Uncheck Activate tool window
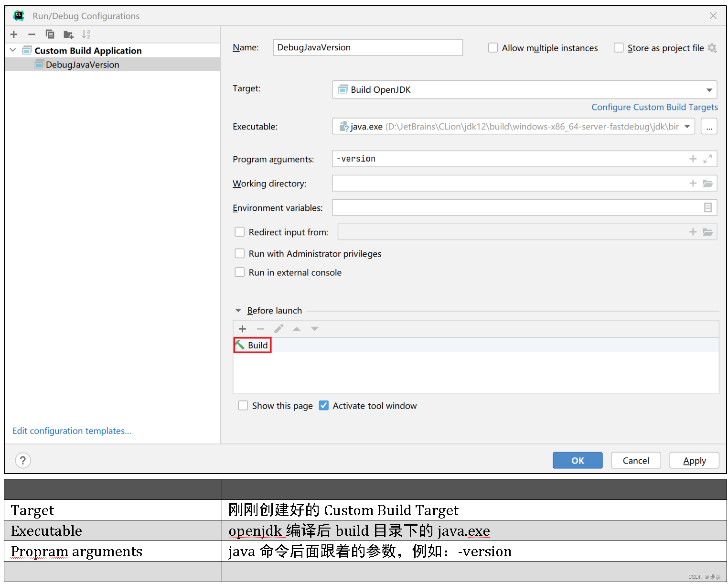This screenshot has width=728, height=584. click(x=324, y=405)
